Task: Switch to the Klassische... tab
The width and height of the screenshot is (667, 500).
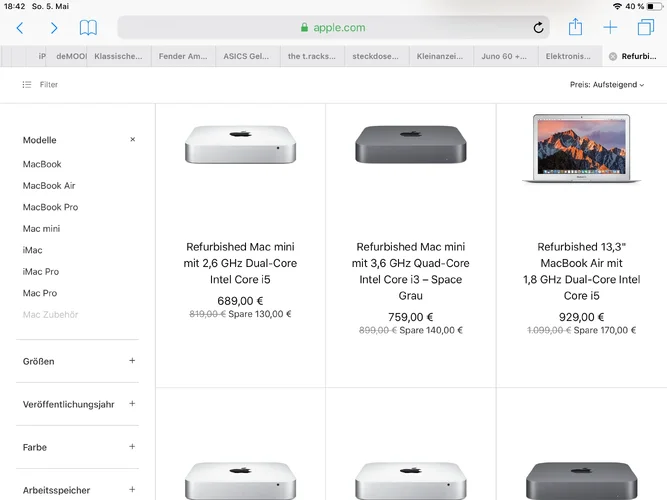Action: point(119,56)
